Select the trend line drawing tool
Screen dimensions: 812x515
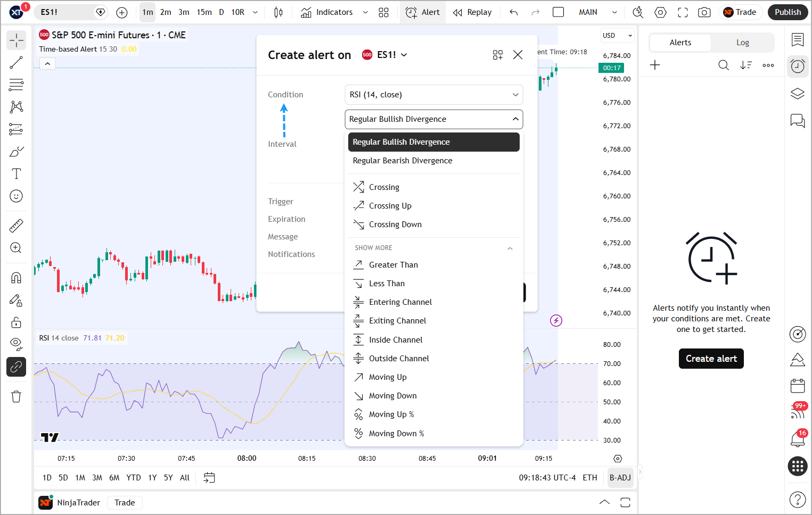pyautogui.click(x=16, y=62)
